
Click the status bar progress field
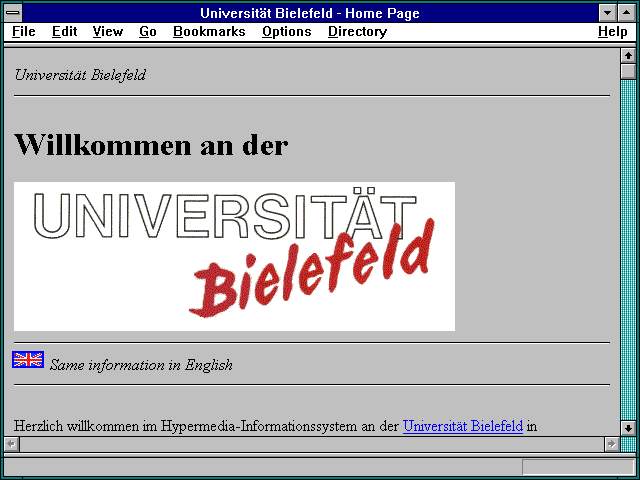pyautogui.click(x=578, y=467)
